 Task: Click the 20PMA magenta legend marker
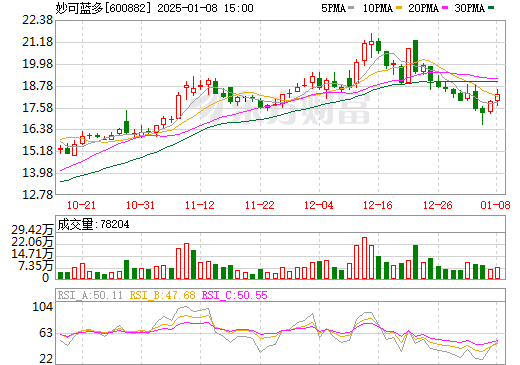point(445,8)
